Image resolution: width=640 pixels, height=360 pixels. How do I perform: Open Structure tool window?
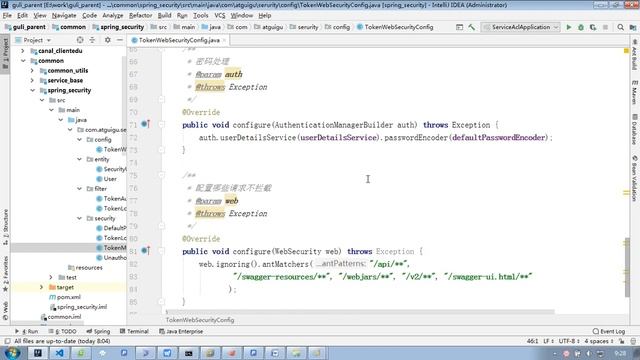[x=5, y=227]
